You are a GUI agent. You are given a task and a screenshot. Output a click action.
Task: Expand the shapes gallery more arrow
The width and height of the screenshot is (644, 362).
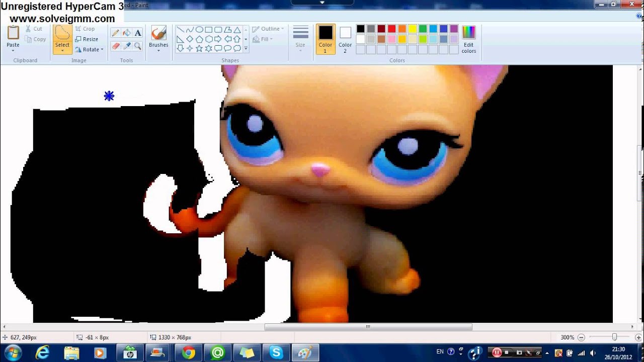[246, 48]
